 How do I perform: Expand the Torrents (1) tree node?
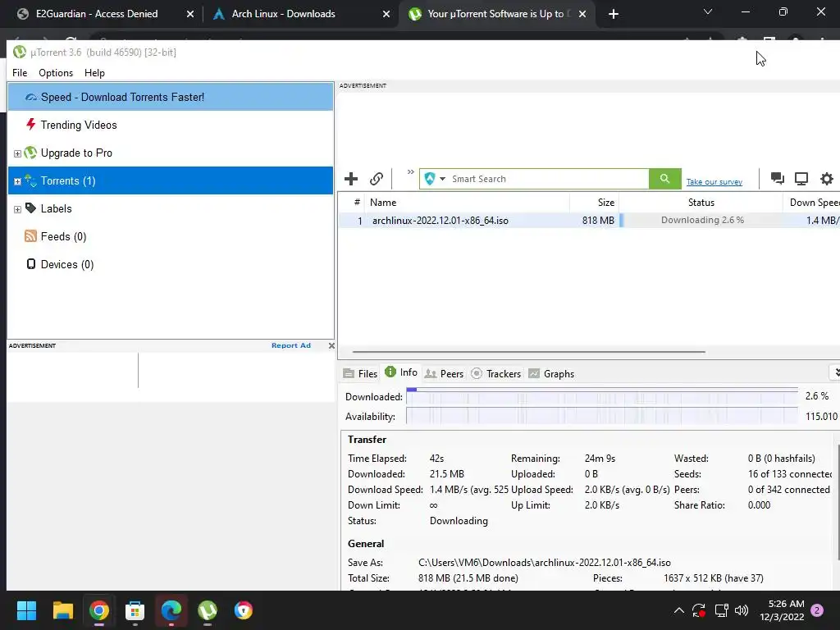point(17,181)
